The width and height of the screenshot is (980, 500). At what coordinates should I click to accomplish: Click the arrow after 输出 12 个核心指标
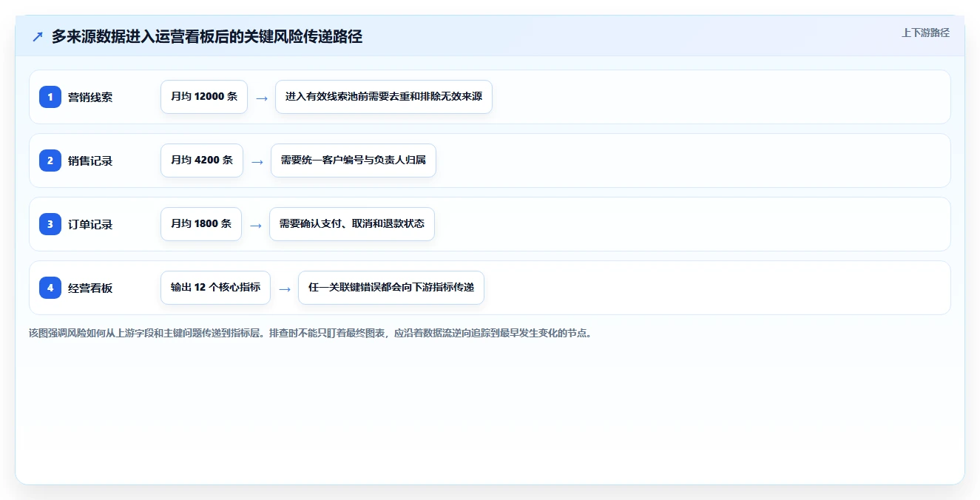coord(284,288)
